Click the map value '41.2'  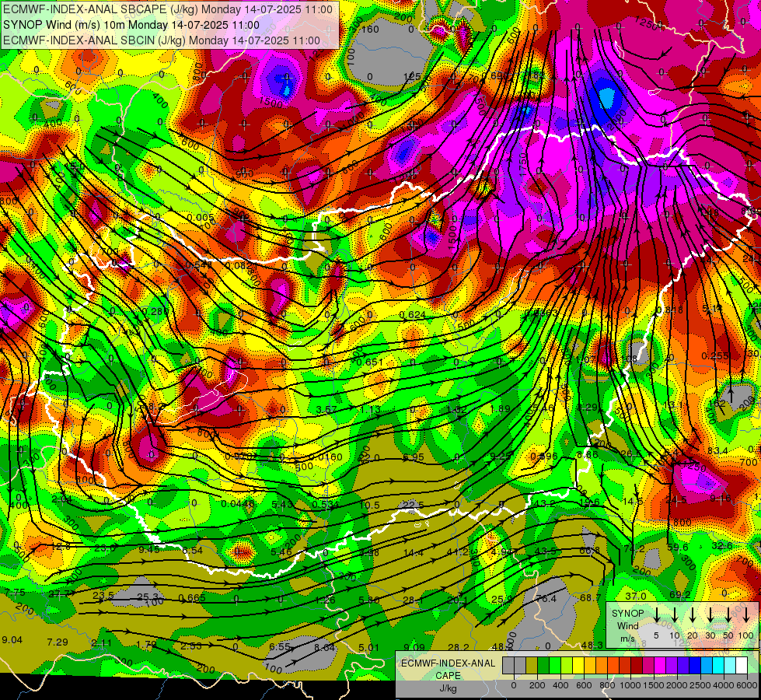[x=457, y=552]
